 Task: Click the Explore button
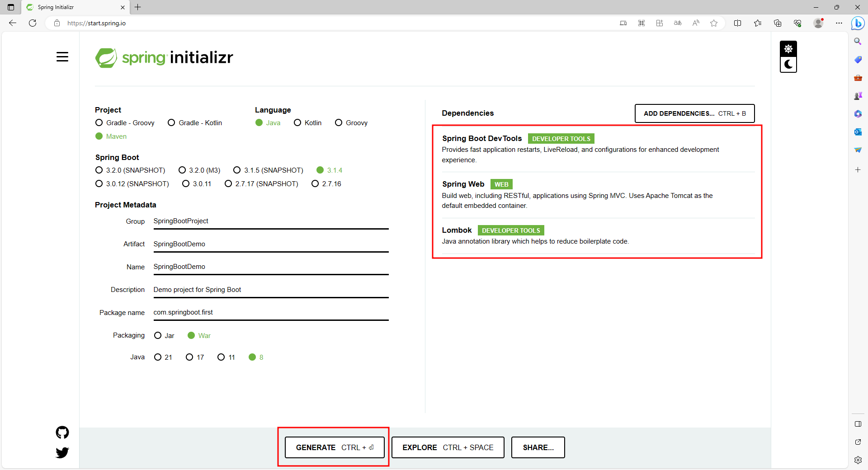pyautogui.click(x=448, y=447)
